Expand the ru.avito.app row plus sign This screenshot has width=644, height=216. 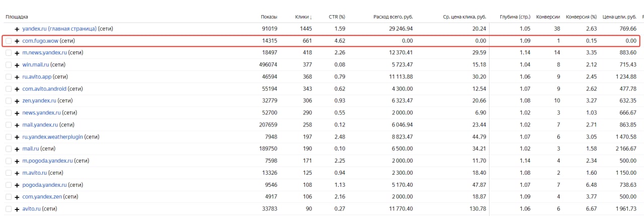coord(17,77)
